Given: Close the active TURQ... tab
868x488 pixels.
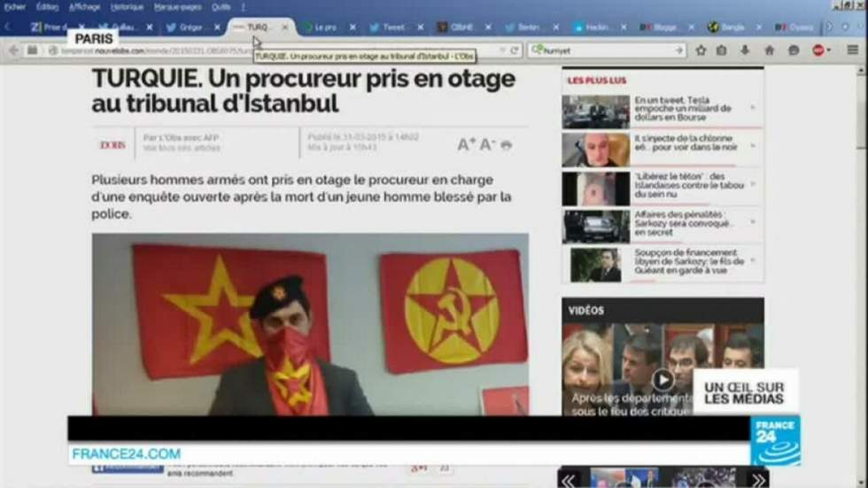Looking at the screenshot, I should click(x=284, y=27).
